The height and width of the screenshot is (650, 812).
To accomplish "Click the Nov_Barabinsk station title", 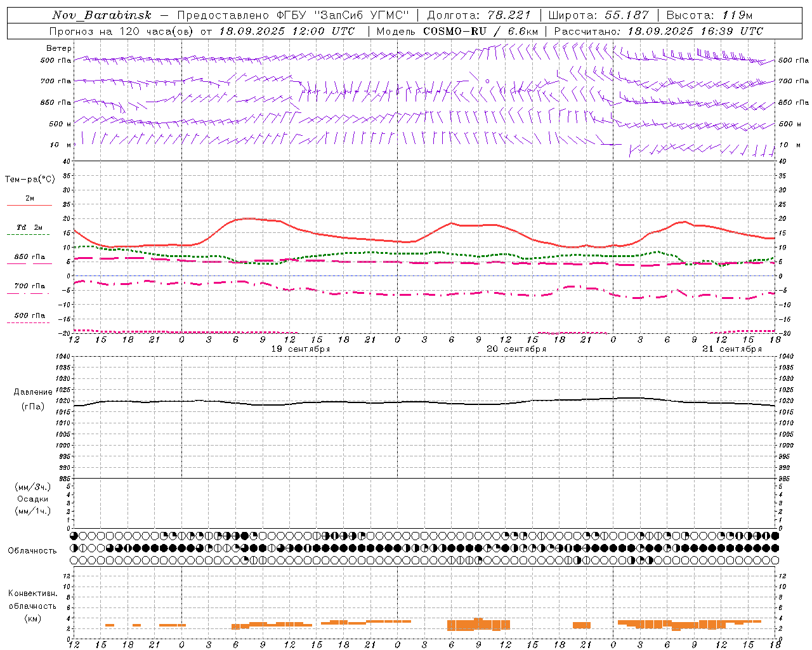I will pos(102,15).
